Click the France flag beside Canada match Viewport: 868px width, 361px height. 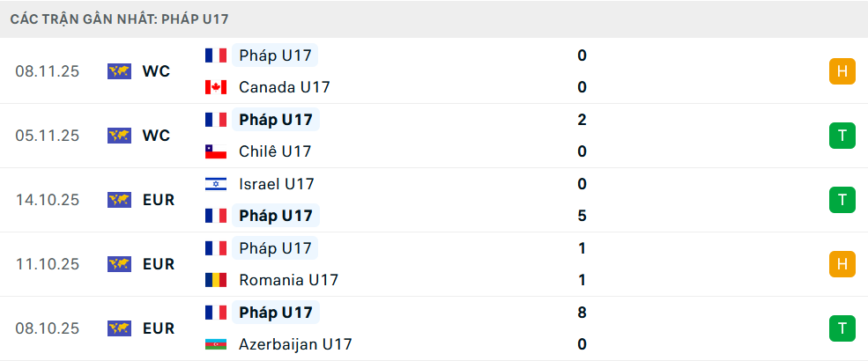coord(215,55)
